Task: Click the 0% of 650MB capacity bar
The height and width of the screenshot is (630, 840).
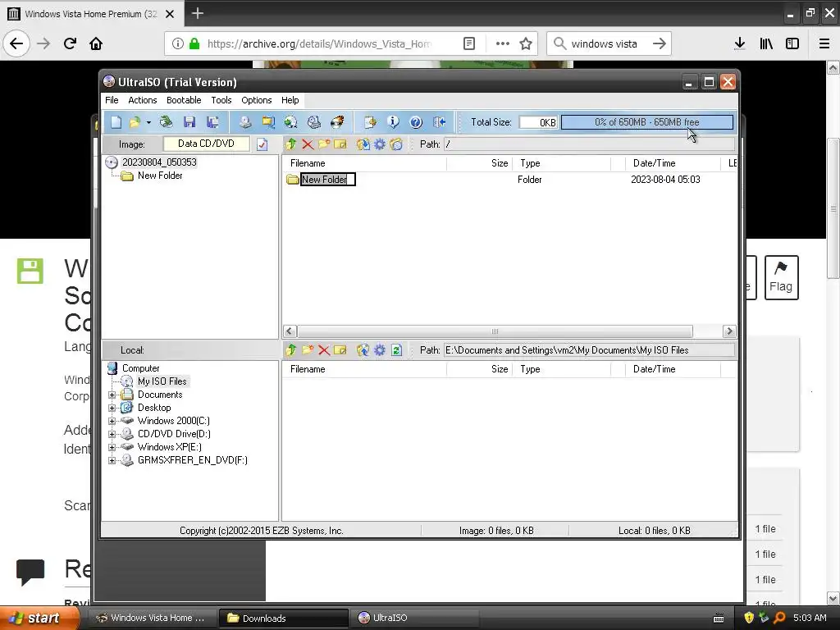Action: [646, 122]
